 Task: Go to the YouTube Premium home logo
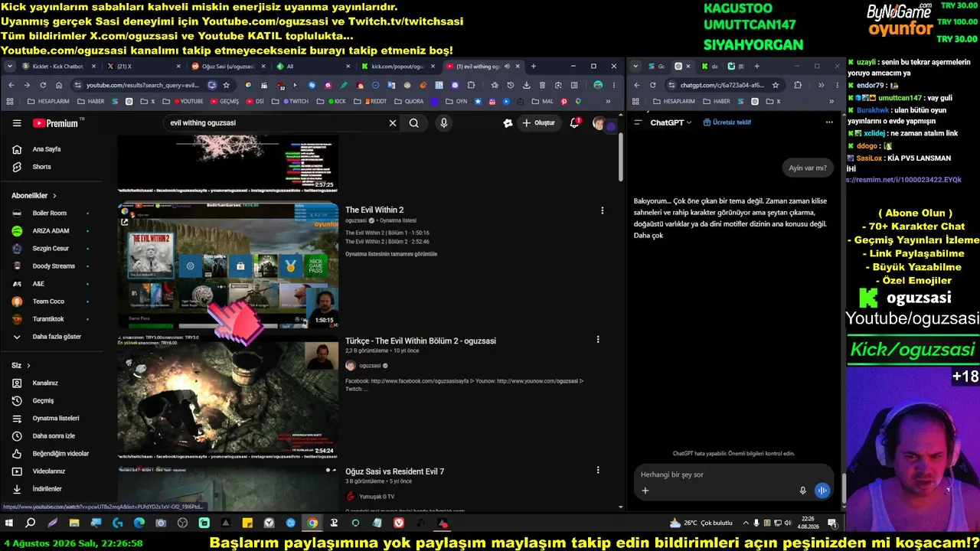coord(55,123)
